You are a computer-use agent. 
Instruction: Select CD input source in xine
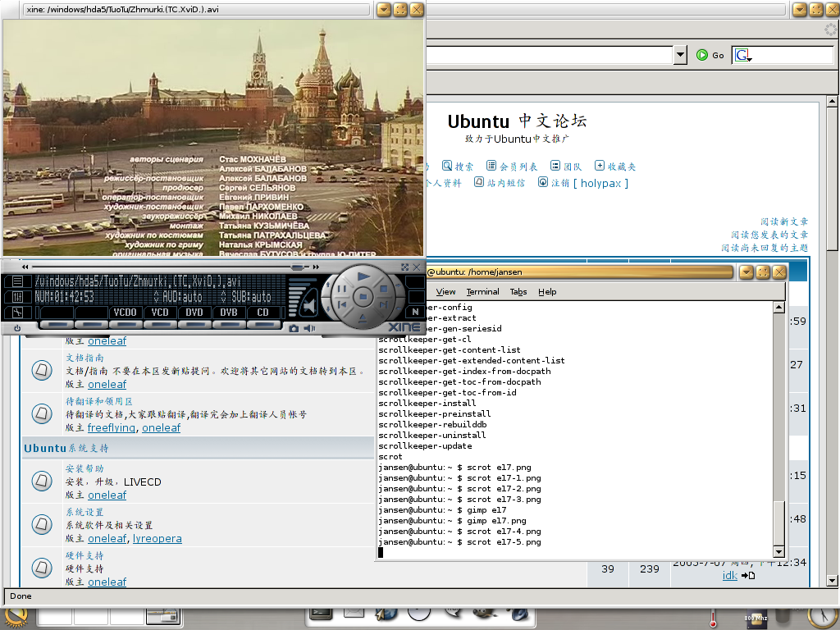click(x=262, y=313)
